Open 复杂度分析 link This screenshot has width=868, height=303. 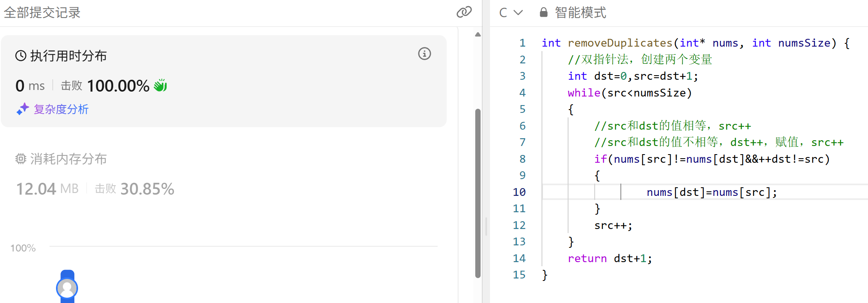point(61,109)
